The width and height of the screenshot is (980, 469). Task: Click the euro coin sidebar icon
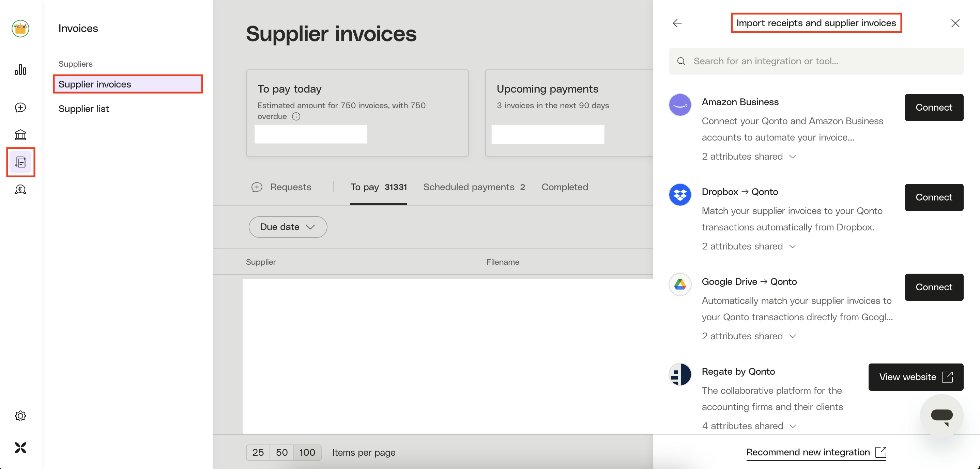20,189
